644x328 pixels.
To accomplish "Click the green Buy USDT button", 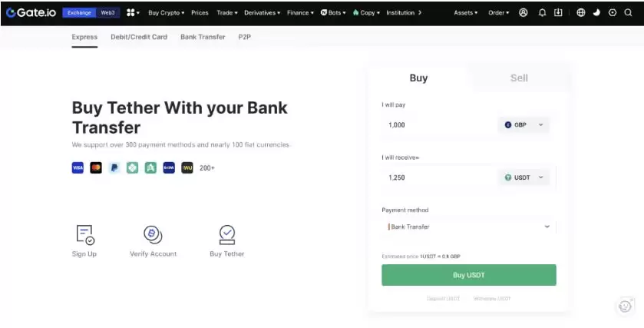I will click(x=468, y=275).
